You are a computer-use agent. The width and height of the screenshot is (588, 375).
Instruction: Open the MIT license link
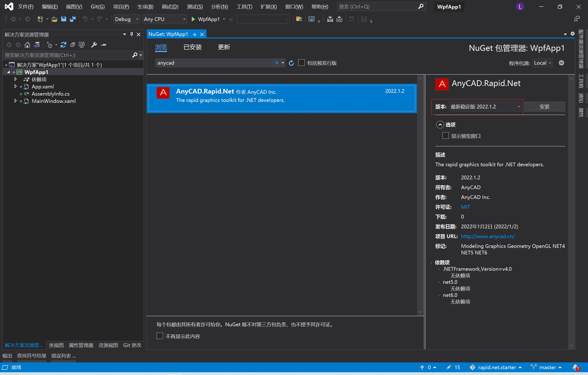point(465,207)
